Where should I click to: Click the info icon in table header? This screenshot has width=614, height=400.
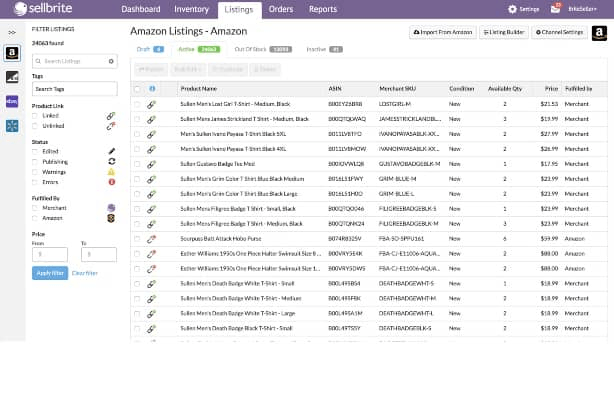pyautogui.click(x=152, y=89)
